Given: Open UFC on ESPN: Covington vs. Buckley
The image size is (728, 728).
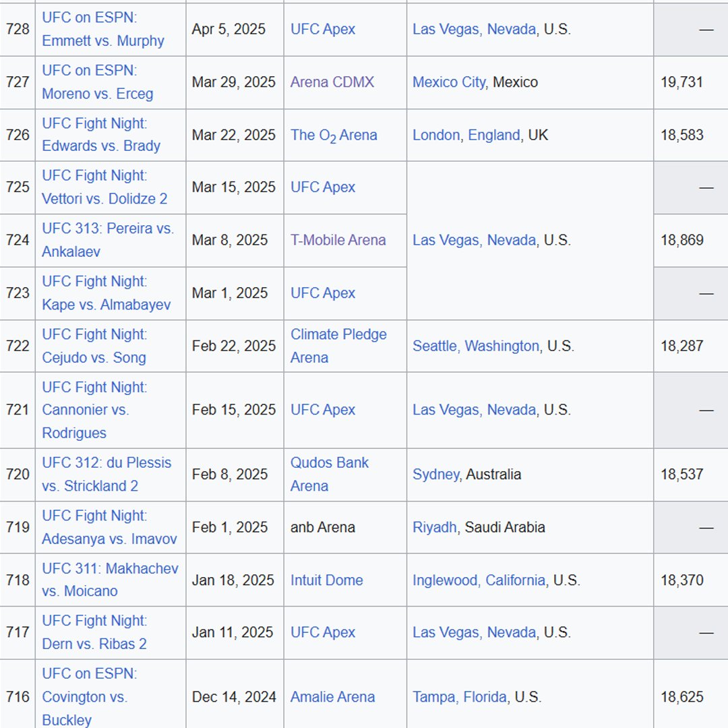Looking at the screenshot, I should click(90, 696).
